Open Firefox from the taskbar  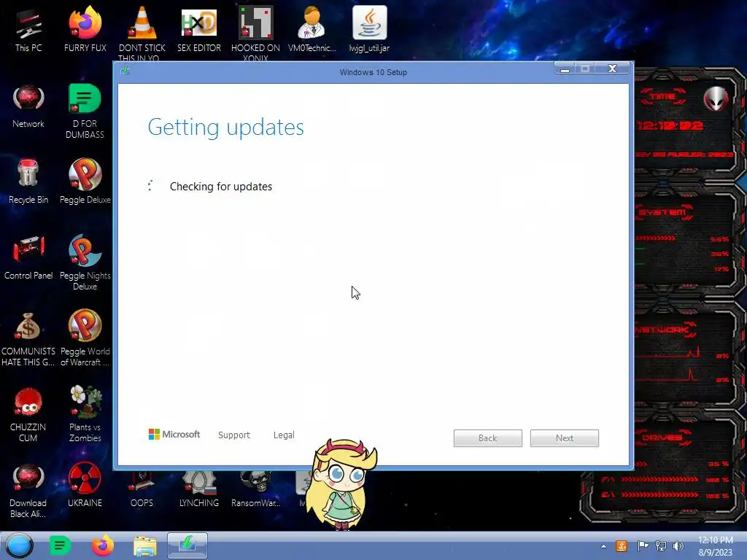(x=103, y=545)
